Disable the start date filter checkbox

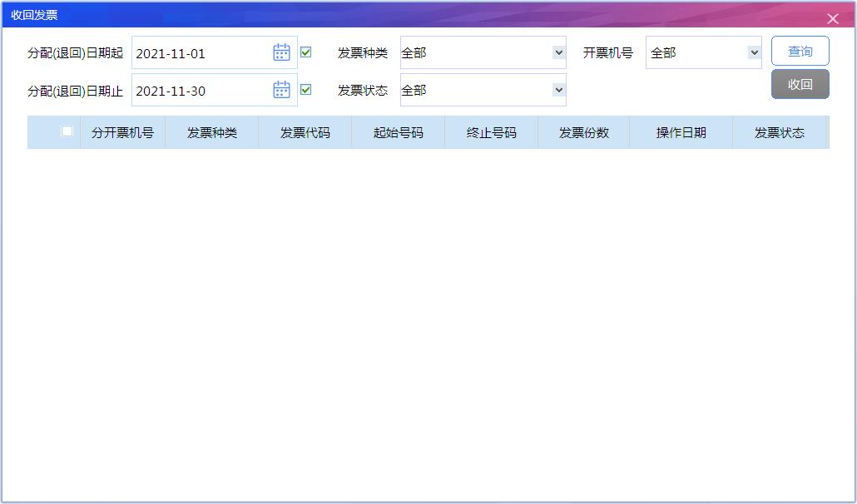(305, 51)
